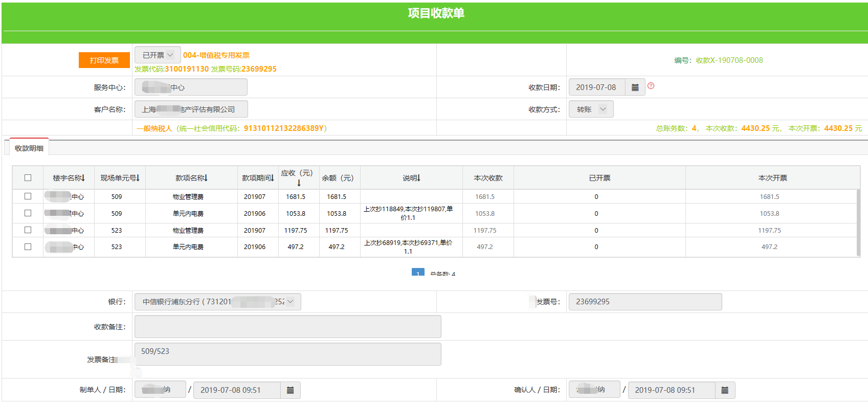
Task: Open the 收款方式 转账 dropdown
Action: 591,109
